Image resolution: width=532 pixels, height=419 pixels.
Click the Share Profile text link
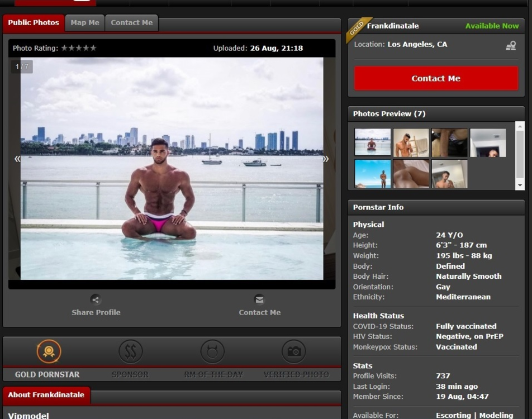(x=96, y=312)
